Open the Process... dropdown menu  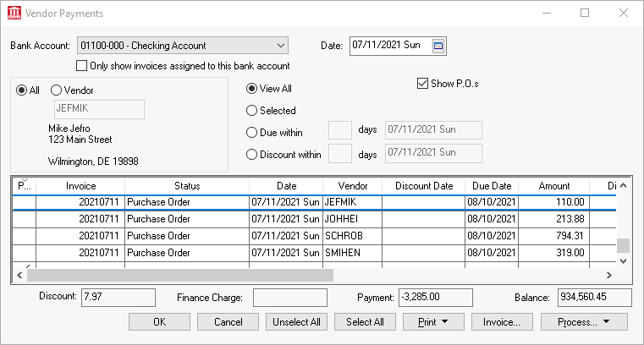click(584, 322)
